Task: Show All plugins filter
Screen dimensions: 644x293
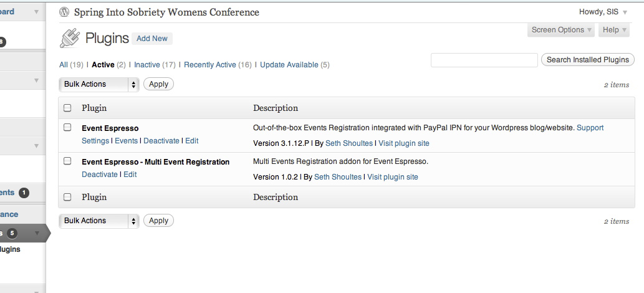Action: [x=63, y=64]
